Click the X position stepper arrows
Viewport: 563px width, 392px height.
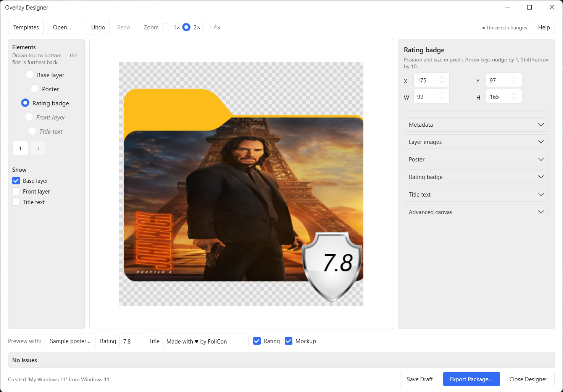point(442,80)
